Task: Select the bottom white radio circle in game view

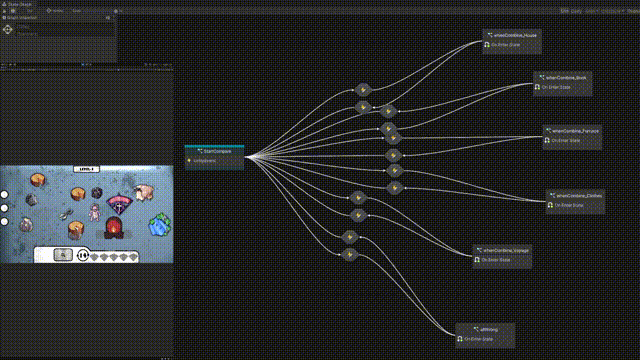Action: coord(4,222)
